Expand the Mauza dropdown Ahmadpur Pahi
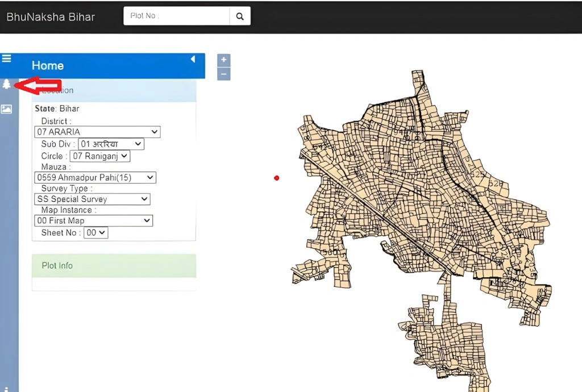582x392 pixels. pos(95,178)
